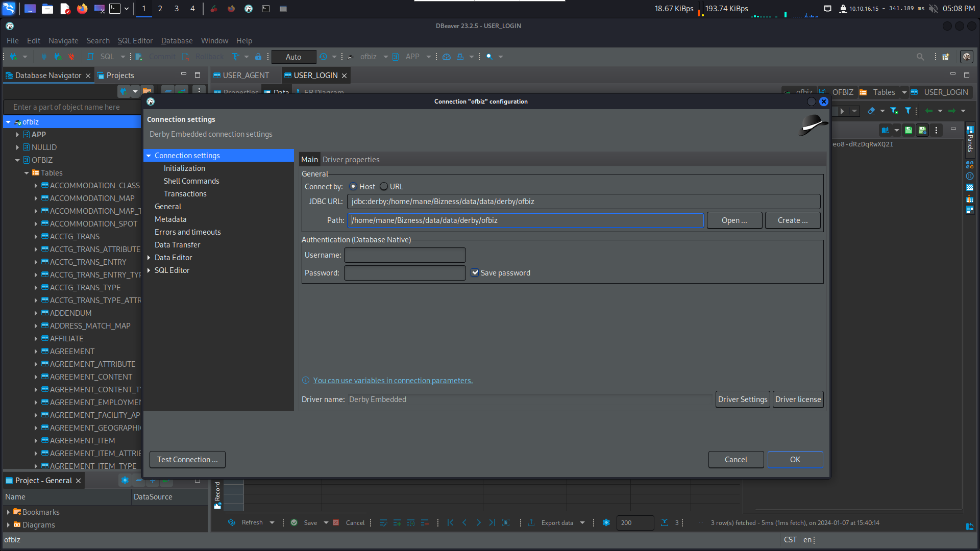The height and width of the screenshot is (551, 980).
Task: Expand the APP schema in navigator
Action: (17, 135)
